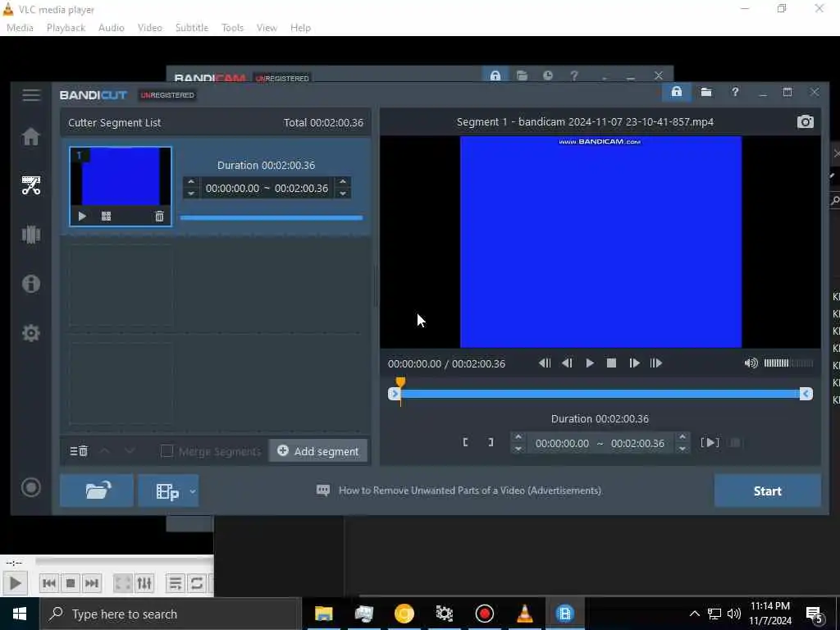This screenshot has width=840, height=630.
Task: Open the VLC Tools menu
Action: 232,28
